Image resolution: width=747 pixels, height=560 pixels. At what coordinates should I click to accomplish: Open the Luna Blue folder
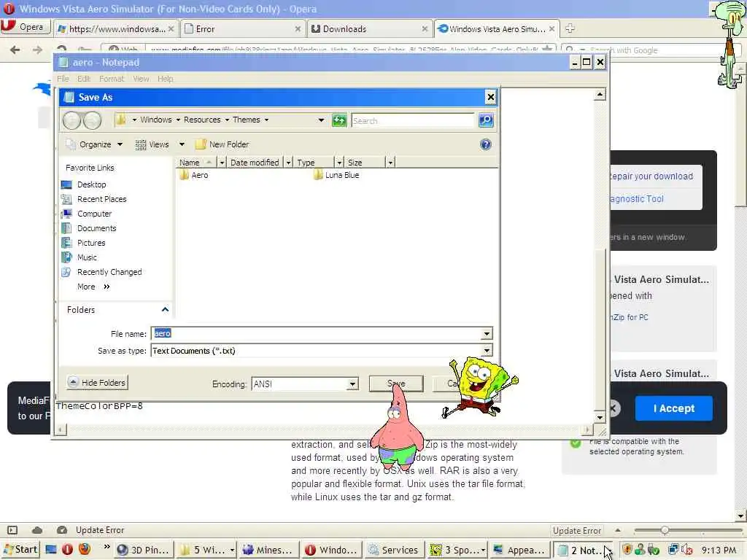(336, 175)
